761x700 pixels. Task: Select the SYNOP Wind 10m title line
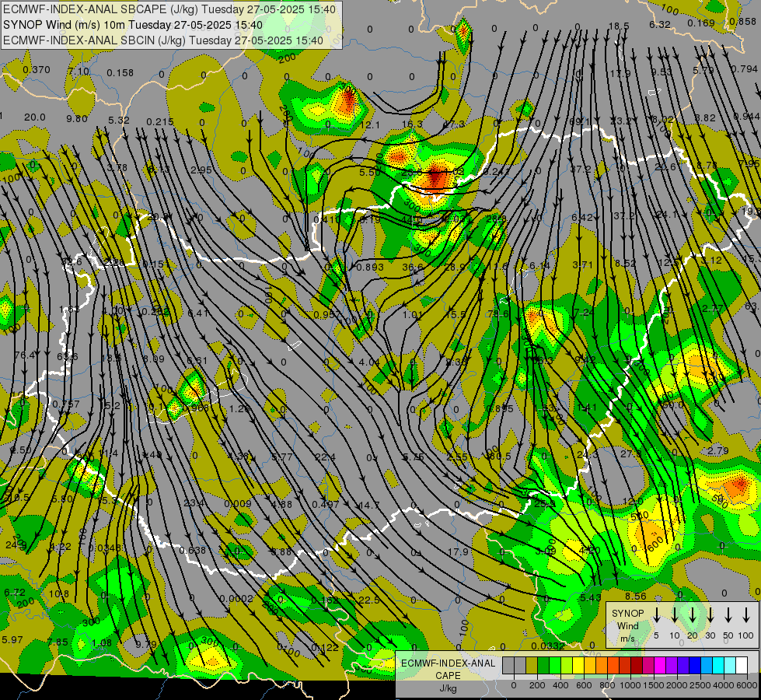(132, 25)
